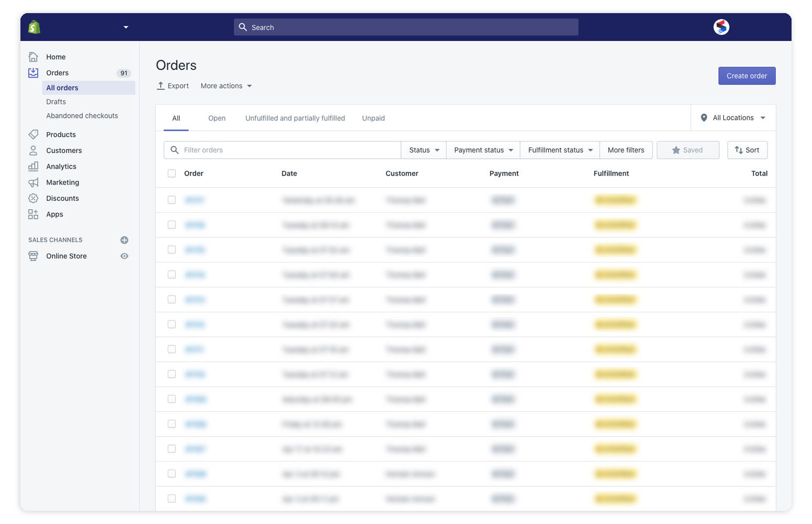Open the Fulfillment status dropdown

coord(559,150)
